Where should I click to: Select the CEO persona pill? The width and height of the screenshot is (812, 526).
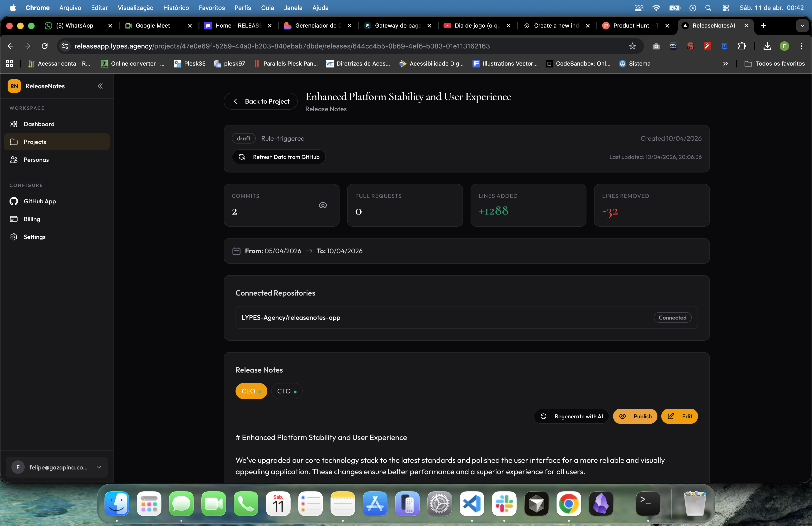pos(251,391)
